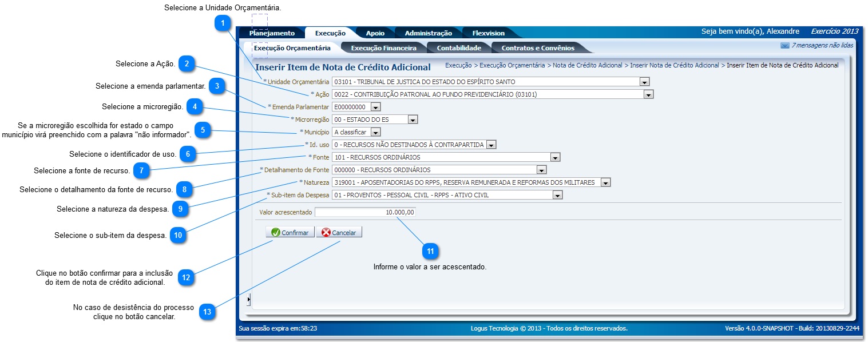Viewport: 868px width, 342px height.
Task: Click the unread messages envelope icon
Action: coord(784,45)
